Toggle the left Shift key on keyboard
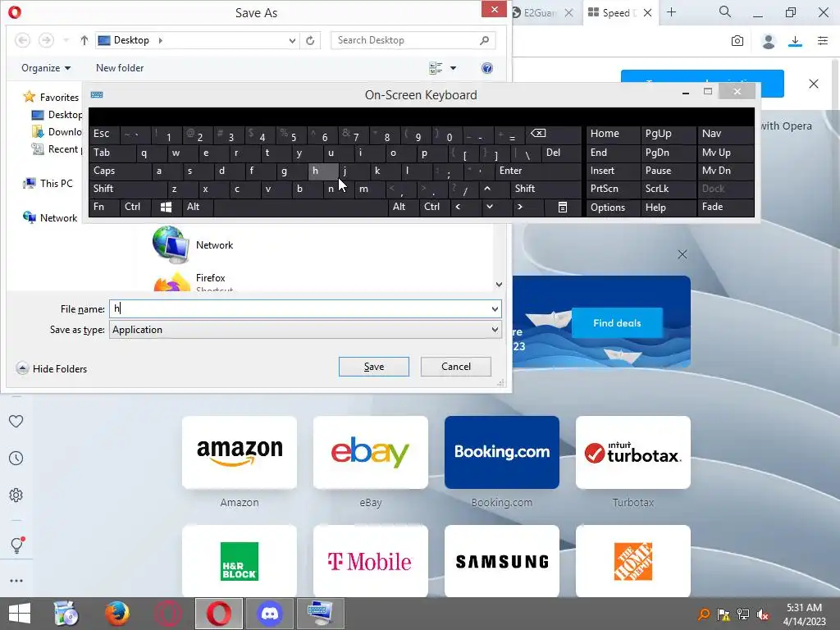The height and width of the screenshot is (630, 840). click(128, 189)
